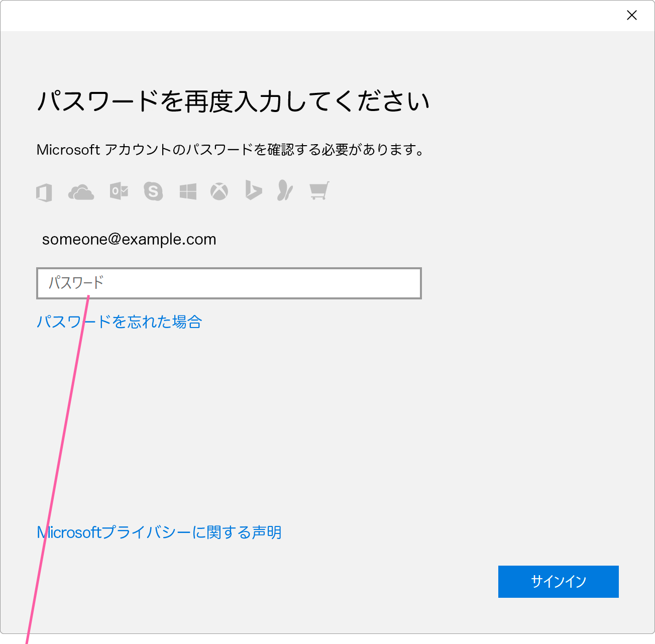Image resolution: width=655 pixels, height=644 pixels.
Task: Open the パスワードを忘れた場合 link
Action: (x=120, y=321)
